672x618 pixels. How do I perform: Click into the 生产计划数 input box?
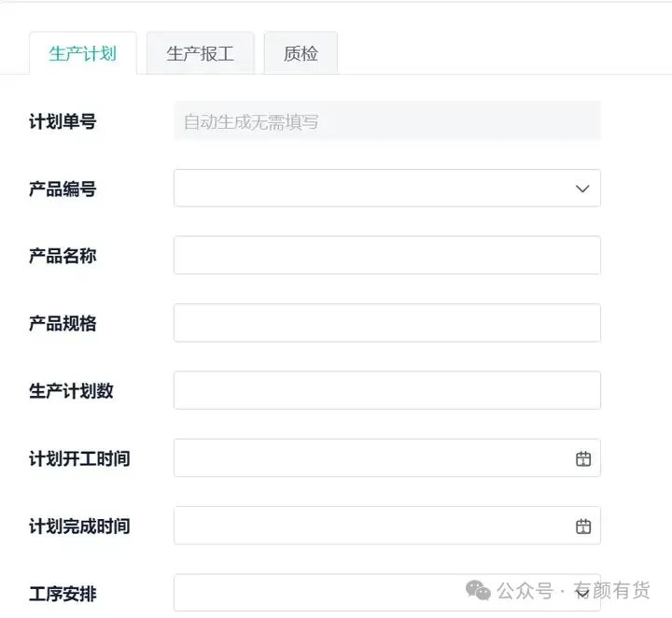[387, 390]
